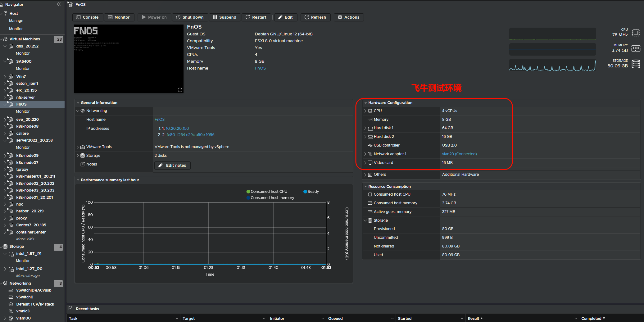This screenshot has width=644, height=322.
Task: Open the FnOS console thumbnail
Action: point(129,59)
